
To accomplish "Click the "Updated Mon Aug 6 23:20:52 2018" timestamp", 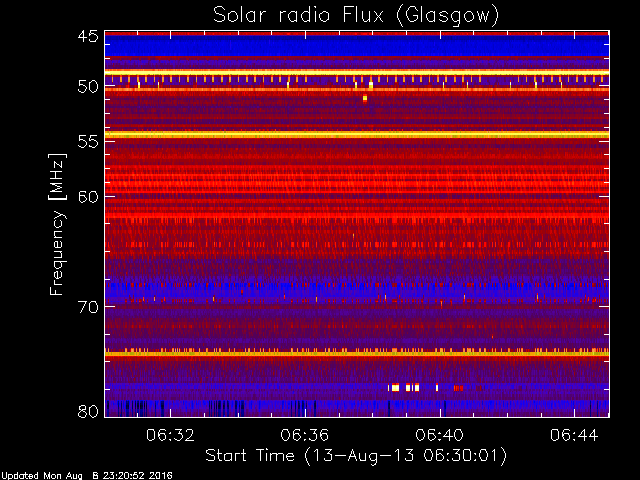I will (x=87, y=476).
